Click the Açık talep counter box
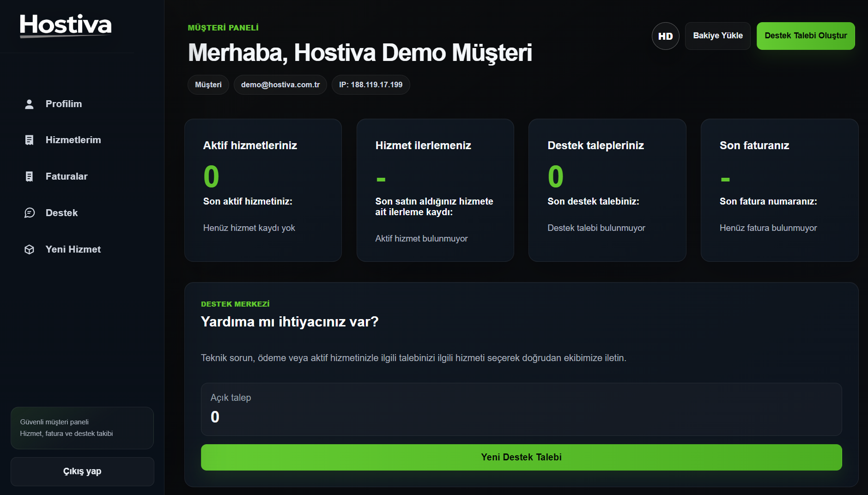868x495 pixels. coord(521,409)
